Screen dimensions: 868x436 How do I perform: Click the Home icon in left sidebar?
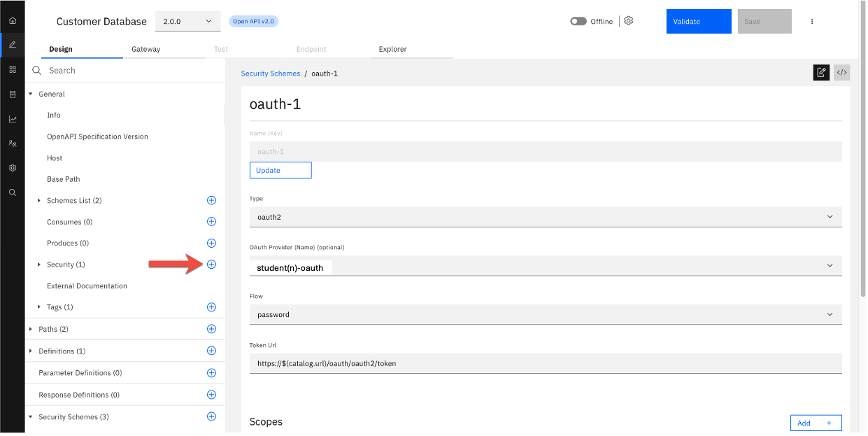[12, 20]
